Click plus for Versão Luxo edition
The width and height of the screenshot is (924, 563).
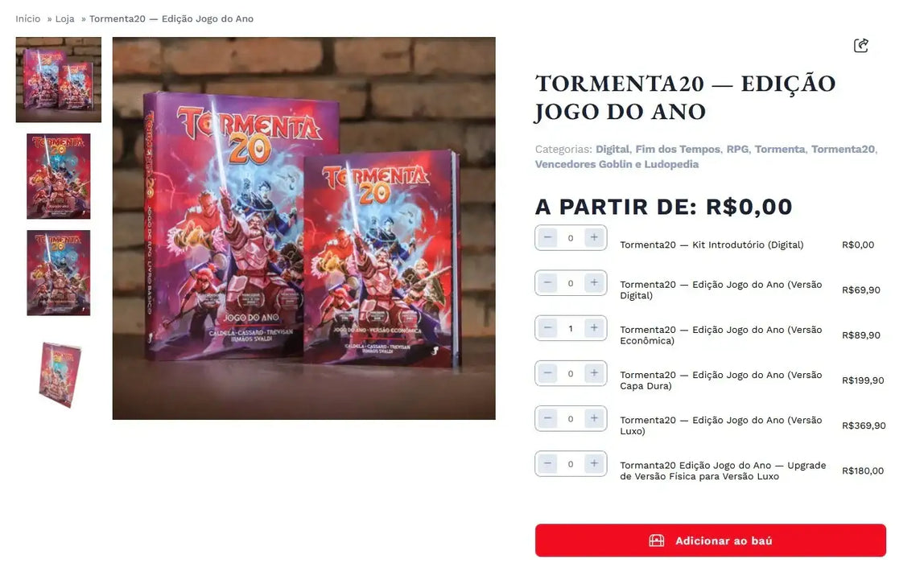tap(594, 418)
